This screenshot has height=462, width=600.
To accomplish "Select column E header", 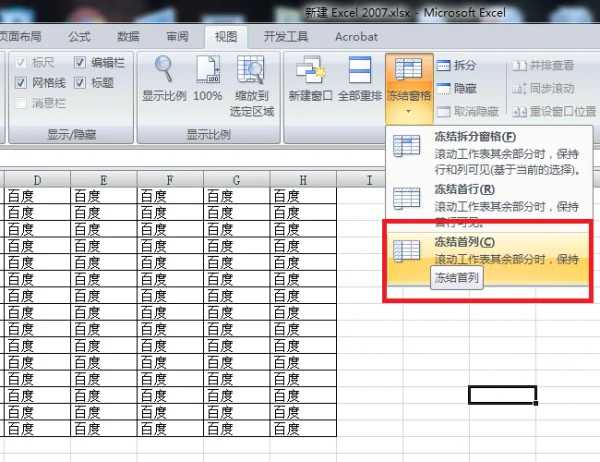I will pyautogui.click(x=104, y=180).
